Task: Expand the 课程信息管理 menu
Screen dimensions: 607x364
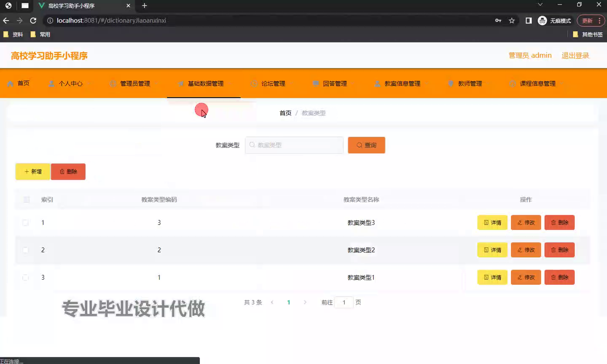Action: tap(537, 83)
